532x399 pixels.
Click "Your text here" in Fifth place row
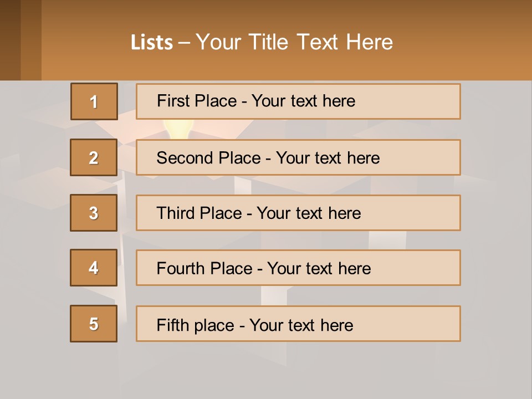pyautogui.click(x=301, y=325)
